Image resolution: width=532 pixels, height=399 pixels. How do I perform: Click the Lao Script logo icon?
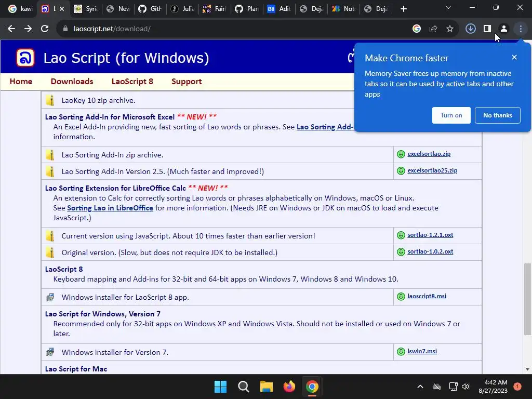[25, 58]
